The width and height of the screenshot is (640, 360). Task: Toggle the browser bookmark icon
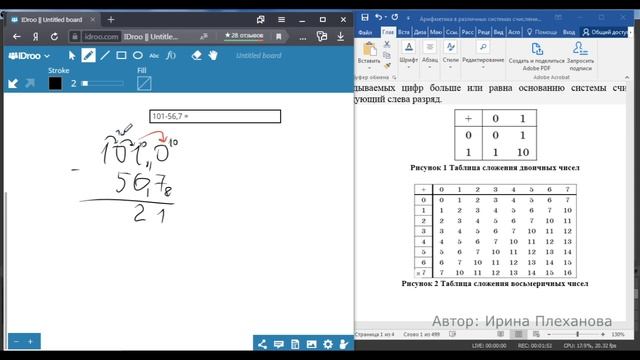[x=279, y=36]
